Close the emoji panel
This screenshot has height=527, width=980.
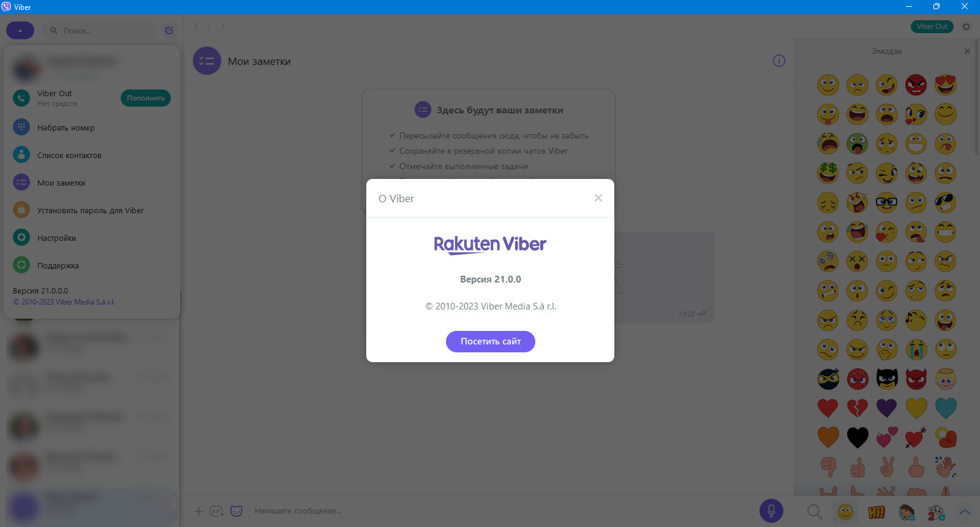[x=967, y=51]
